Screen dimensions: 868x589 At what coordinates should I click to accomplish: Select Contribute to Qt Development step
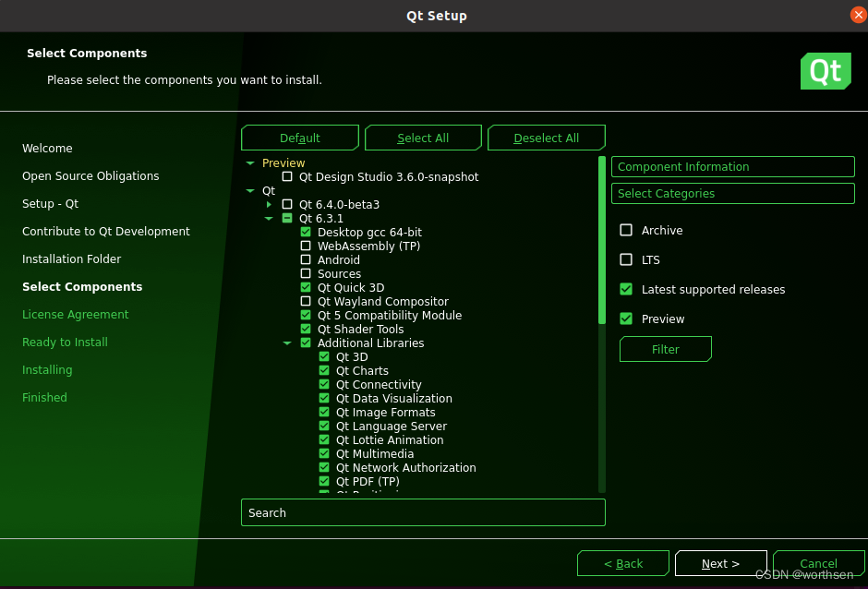[106, 232]
